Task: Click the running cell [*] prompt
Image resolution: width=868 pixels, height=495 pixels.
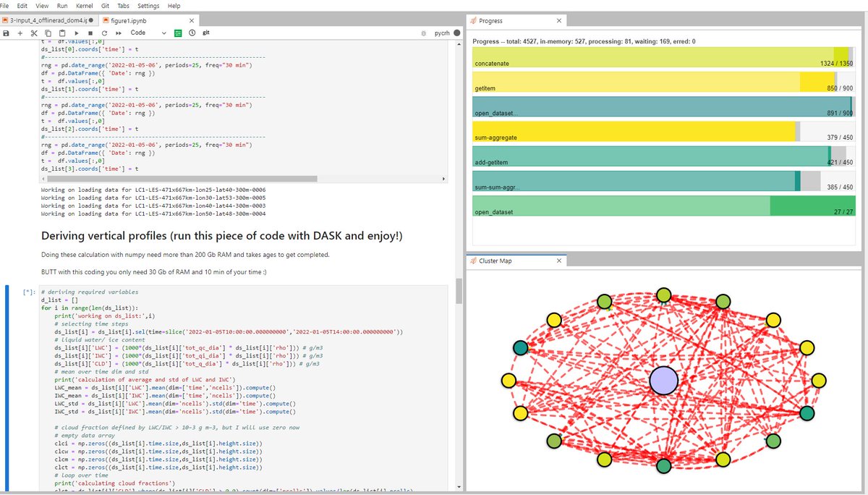Action: coord(28,292)
